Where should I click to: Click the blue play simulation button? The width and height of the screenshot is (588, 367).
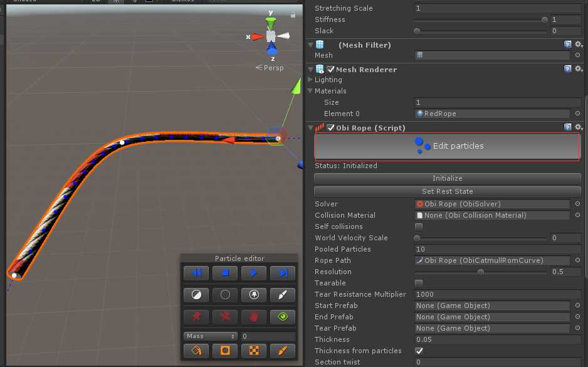[254, 273]
